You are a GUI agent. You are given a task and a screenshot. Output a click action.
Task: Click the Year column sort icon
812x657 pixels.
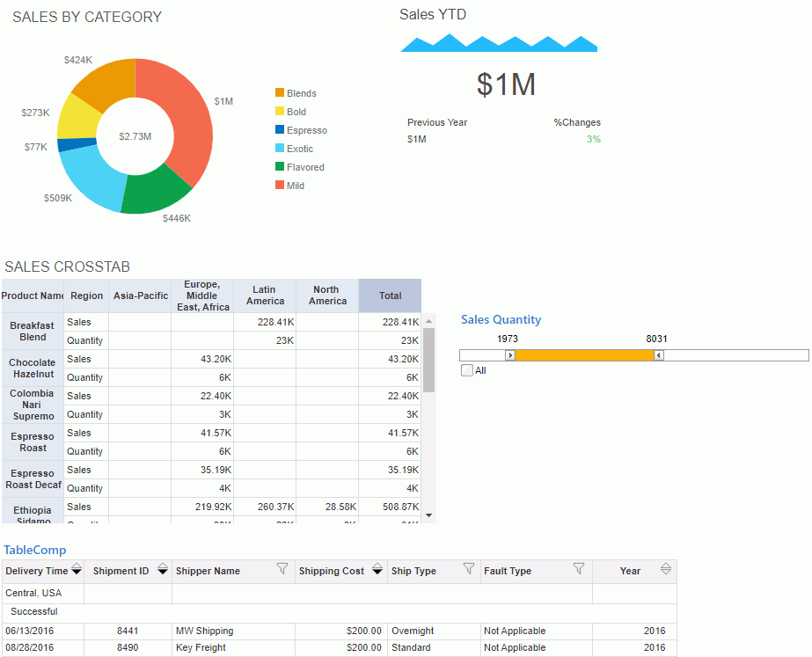[x=666, y=570]
